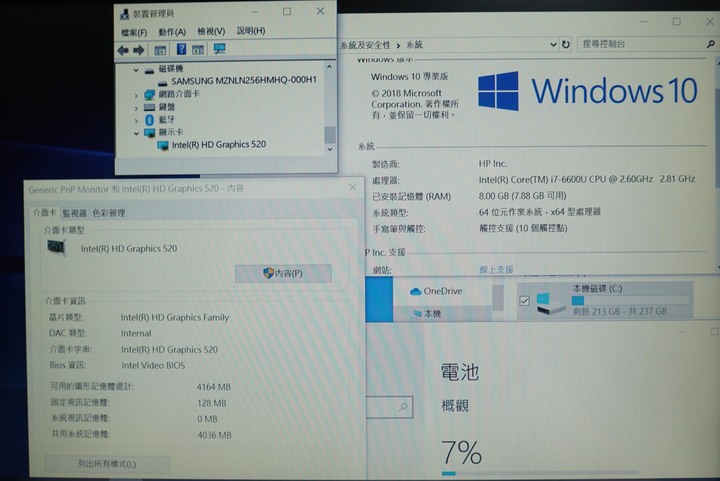Click the battery 7% level progress bar
The height and width of the screenshot is (481, 720).
coord(540,473)
